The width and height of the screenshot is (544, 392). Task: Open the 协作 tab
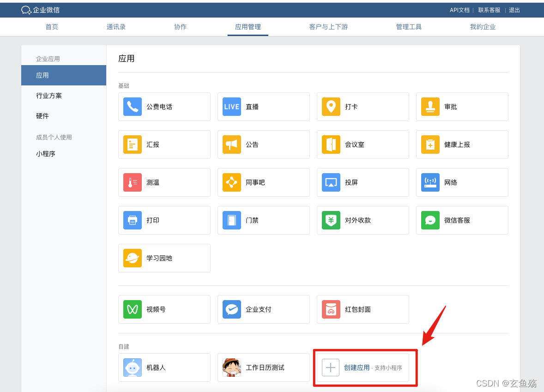pyautogui.click(x=181, y=27)
